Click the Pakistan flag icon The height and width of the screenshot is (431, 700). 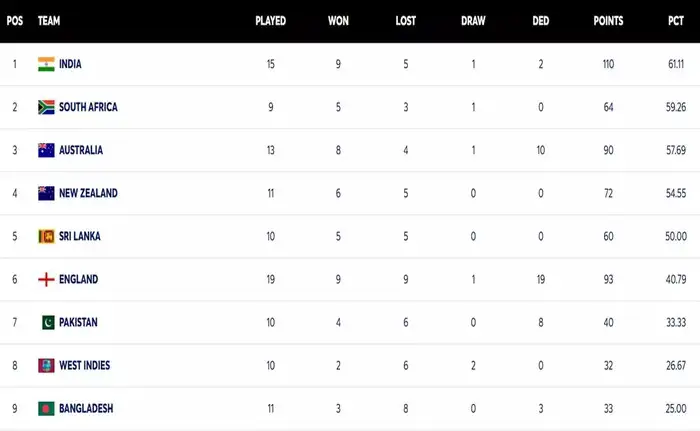click(47, 322)
